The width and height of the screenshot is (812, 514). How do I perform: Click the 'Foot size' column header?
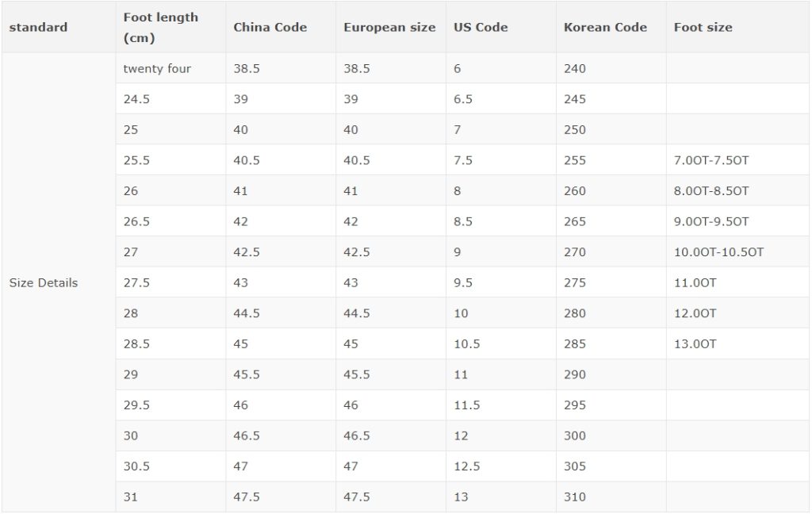click(x=737, y=27)
